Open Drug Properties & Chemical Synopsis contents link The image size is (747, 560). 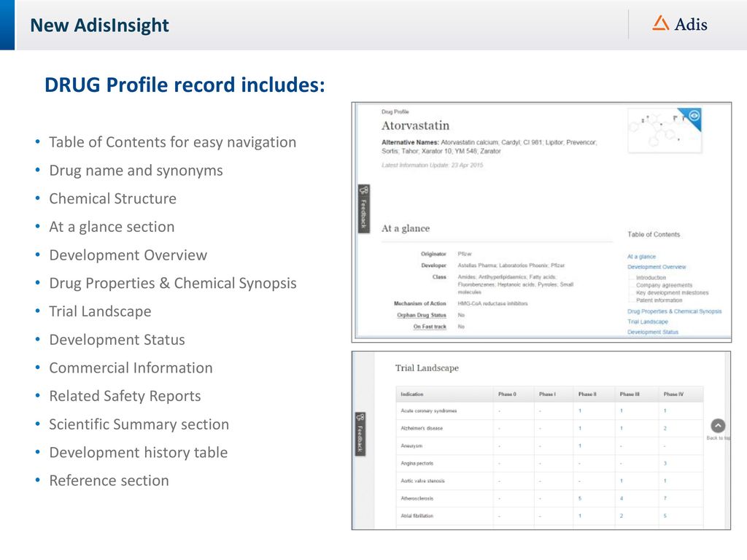[x=674, y=311]
